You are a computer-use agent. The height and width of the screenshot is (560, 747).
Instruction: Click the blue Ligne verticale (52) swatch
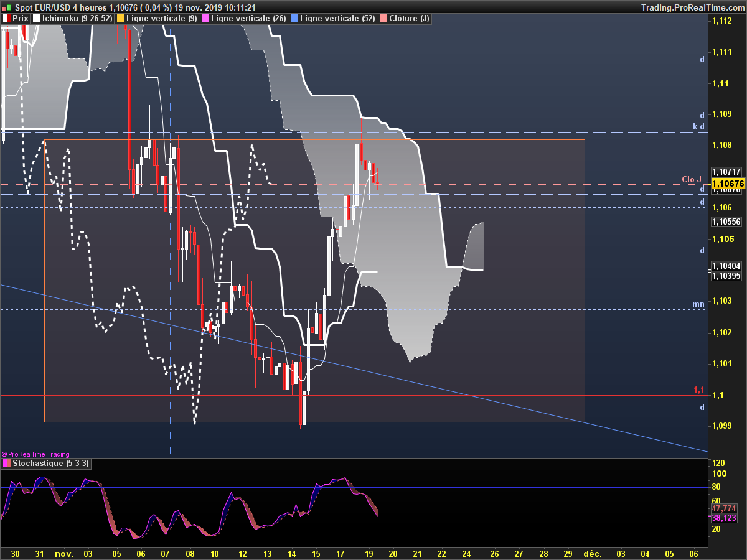294,19
